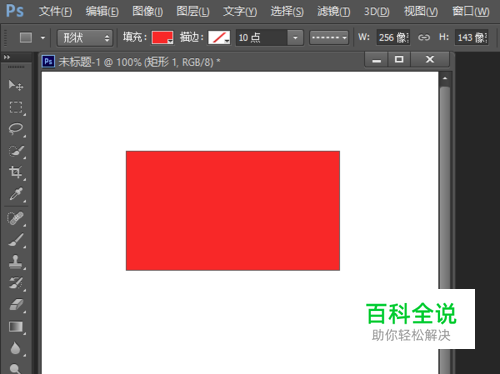Open the 窗口(W) menu
Viewport: 500px width, 374px height.
click(x=471, y=12)
